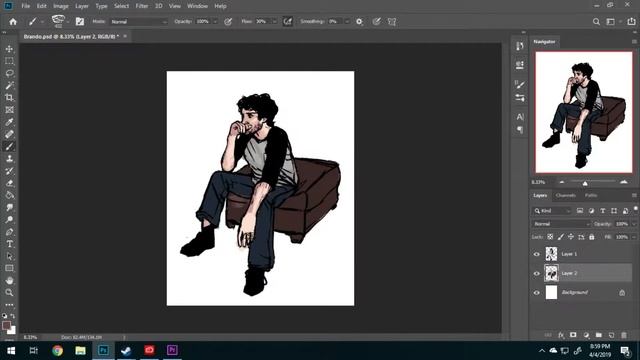Select the Eyedropper tool
The width and height of the screenshot is (640, 360).
click(9, 122)
